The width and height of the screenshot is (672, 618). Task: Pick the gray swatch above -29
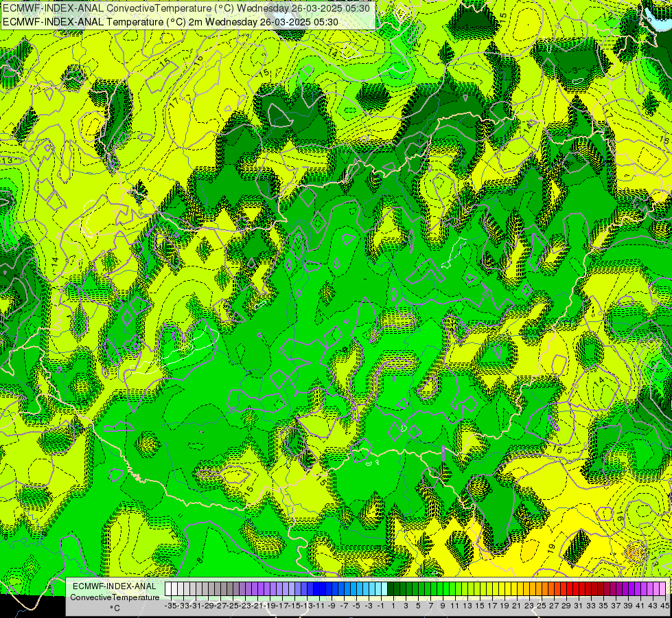pos(205,588)
